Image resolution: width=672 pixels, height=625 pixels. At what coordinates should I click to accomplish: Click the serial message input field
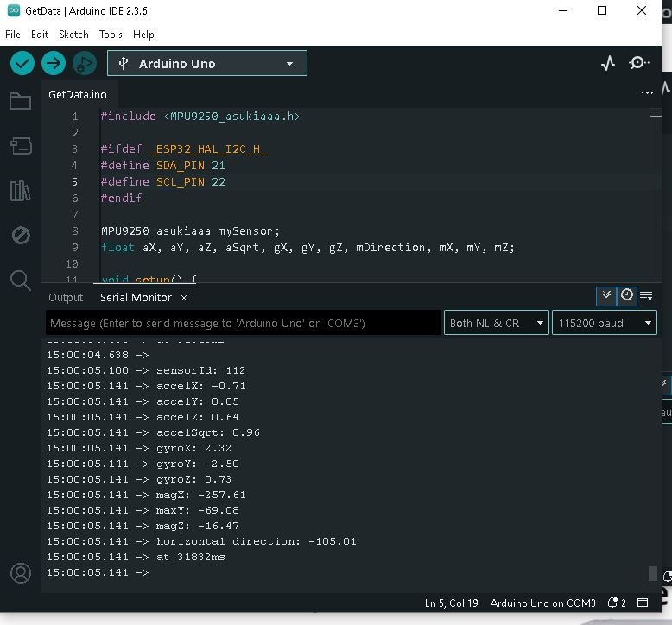[243, 323]
